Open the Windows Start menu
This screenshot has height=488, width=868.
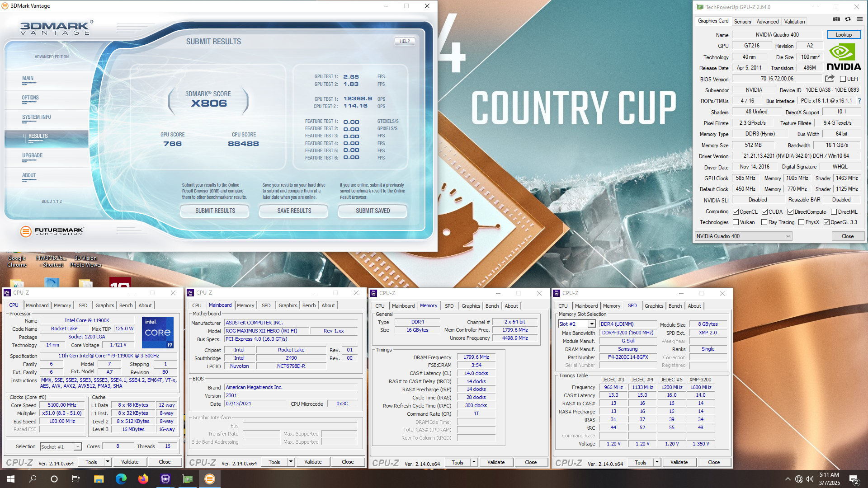coord(11,479)
